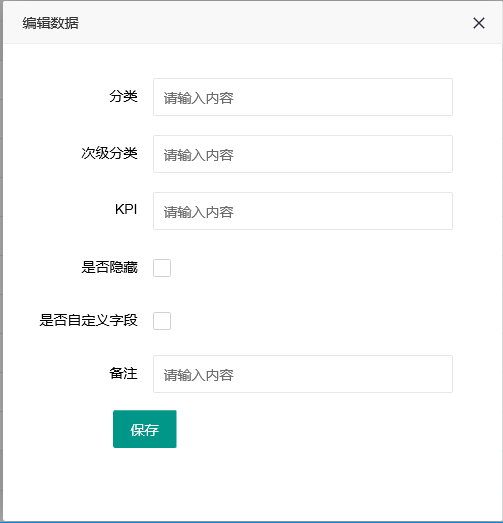Tick the 是否隐藏 checkbox
503x523 pixels.
[162, 268]
